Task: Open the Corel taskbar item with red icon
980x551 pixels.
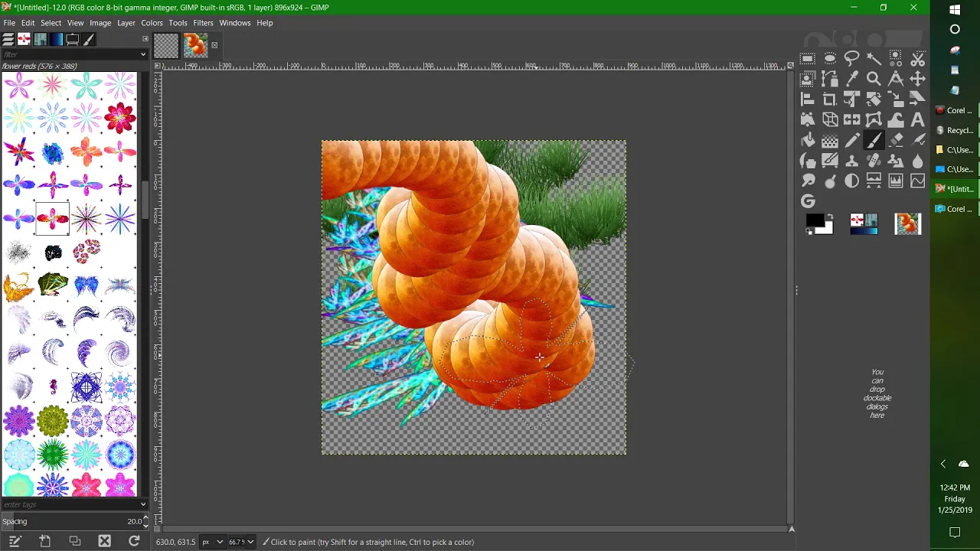Action: tap(955, 110)
